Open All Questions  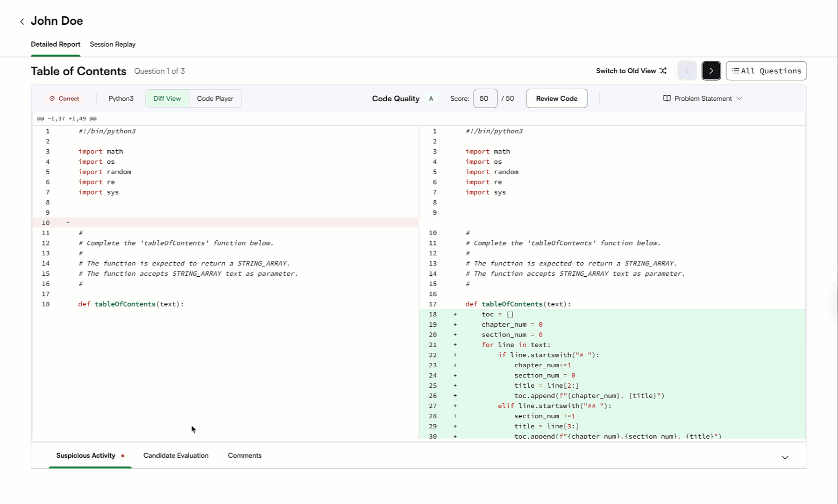click(766, 70)
